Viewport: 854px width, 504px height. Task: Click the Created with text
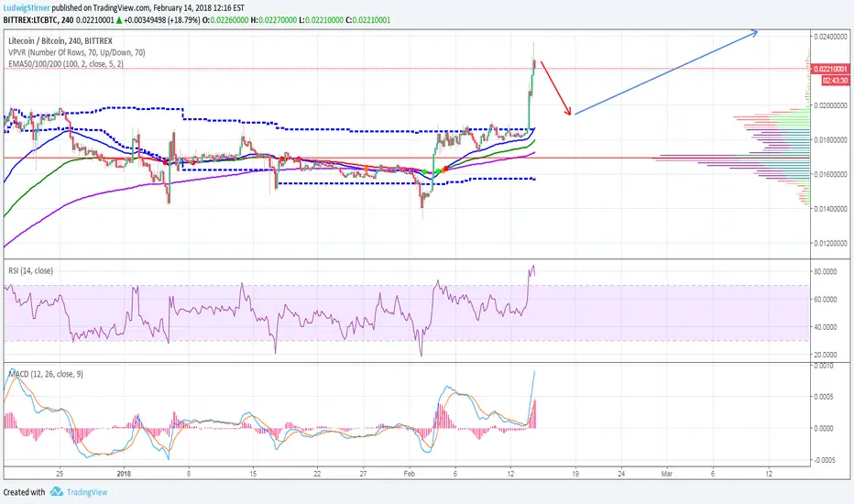click(x=25, y=492)
